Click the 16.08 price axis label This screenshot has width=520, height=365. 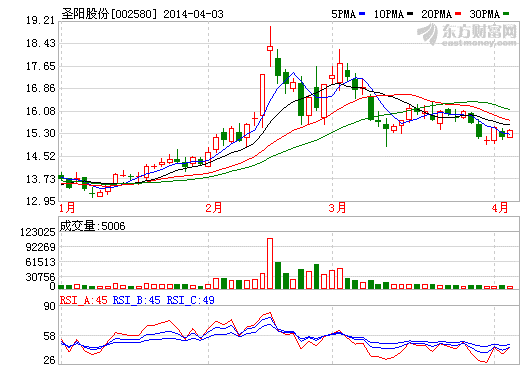[40, 111]
